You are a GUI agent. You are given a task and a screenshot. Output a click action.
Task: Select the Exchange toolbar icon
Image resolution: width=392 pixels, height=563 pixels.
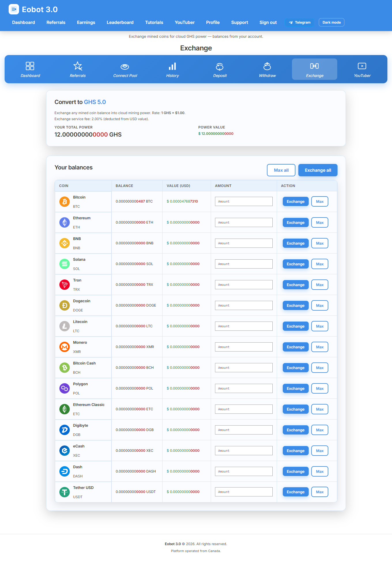click(x=314, y=66)
